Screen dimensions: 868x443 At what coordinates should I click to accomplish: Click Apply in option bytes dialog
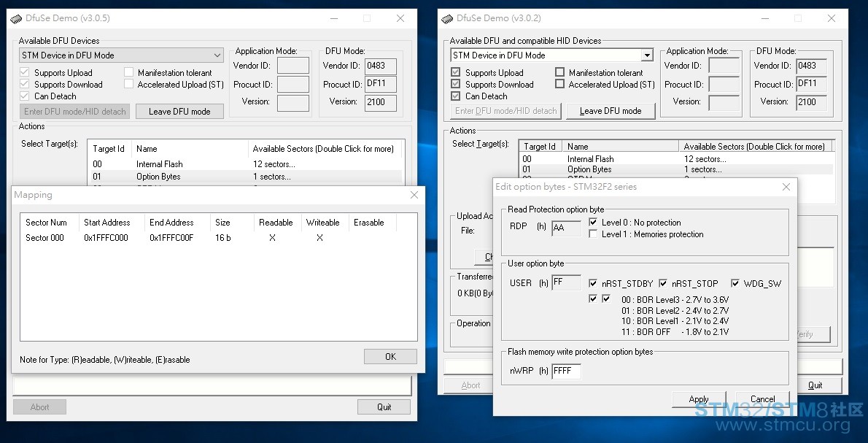(x=699, y=399)
